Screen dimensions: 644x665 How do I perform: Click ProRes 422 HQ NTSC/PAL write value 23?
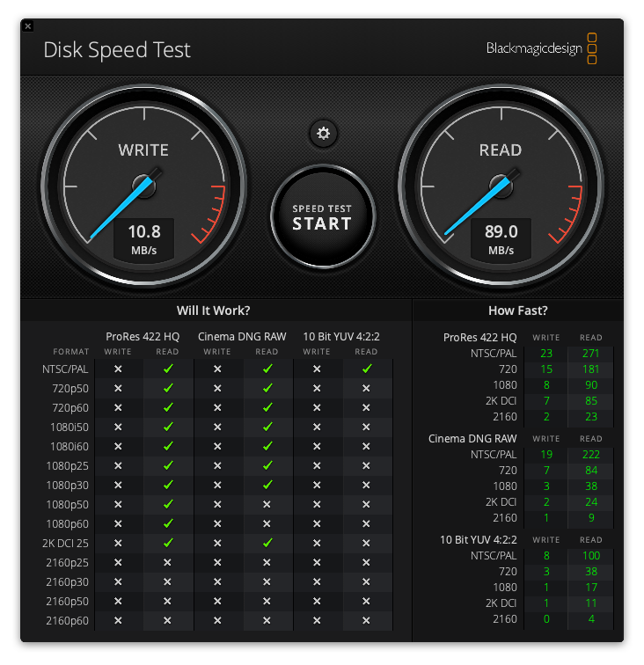click(x=546, y=354)
